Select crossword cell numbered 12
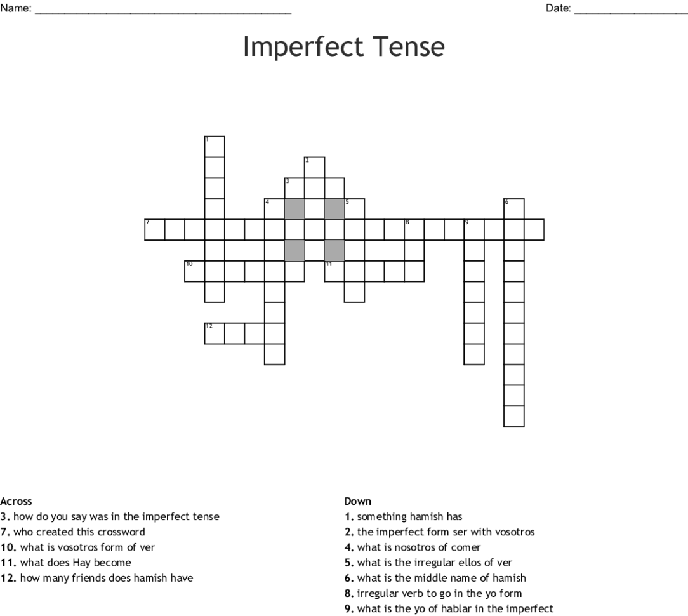 point(215,333)
